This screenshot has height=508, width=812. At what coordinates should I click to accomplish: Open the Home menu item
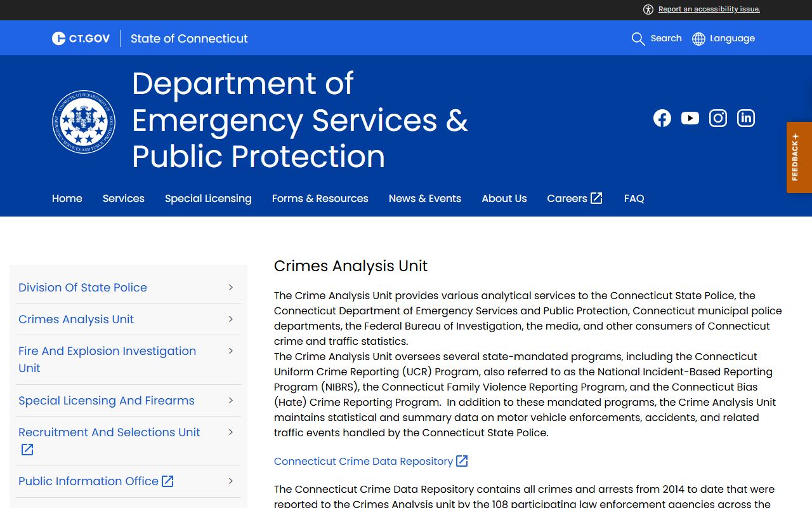[67, 198]
